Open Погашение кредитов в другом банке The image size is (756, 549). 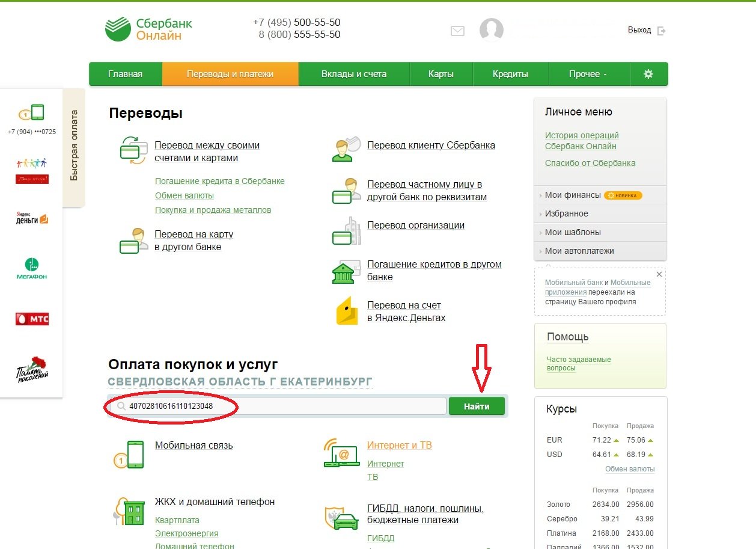click(x=434, y=271)
